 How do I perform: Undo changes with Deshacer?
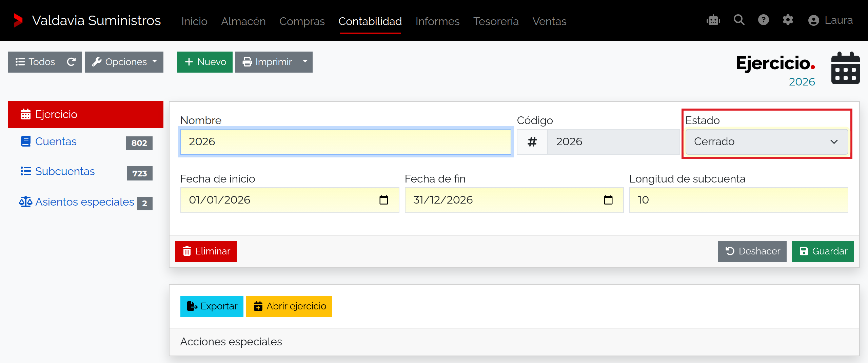(752, 251)
